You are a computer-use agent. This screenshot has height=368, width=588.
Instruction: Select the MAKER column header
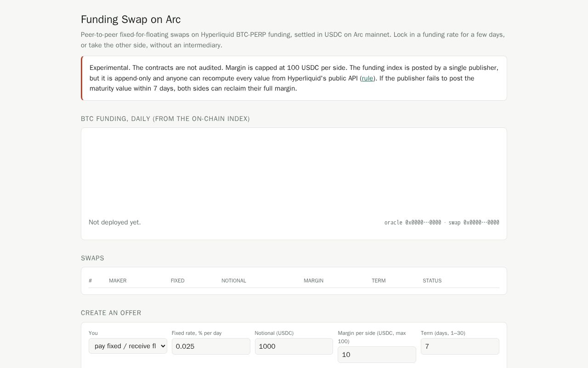[x=118, y=281]
